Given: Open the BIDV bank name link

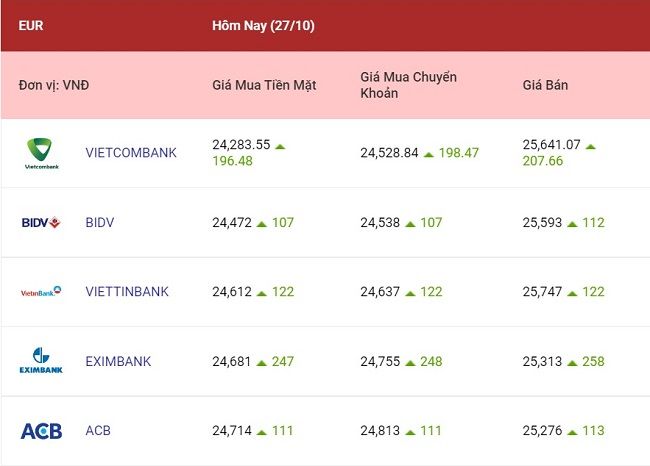Looking at the screenshot, I should pos(99,222).
